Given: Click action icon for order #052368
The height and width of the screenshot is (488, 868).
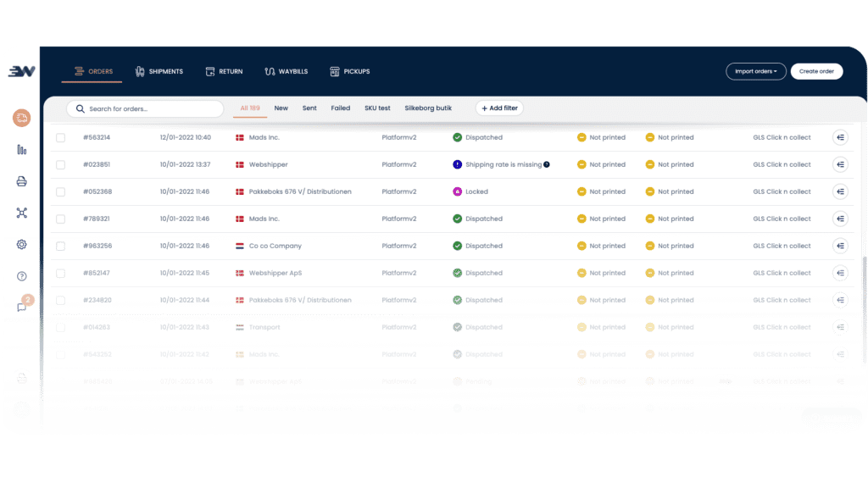Looking at the screenshot, I should tap(840, 191).
